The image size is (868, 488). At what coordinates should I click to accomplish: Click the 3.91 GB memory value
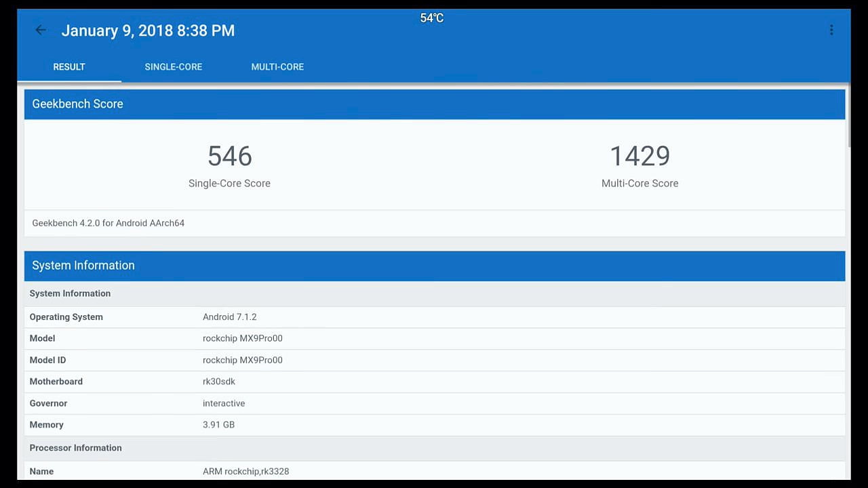[x=218, y=425]
